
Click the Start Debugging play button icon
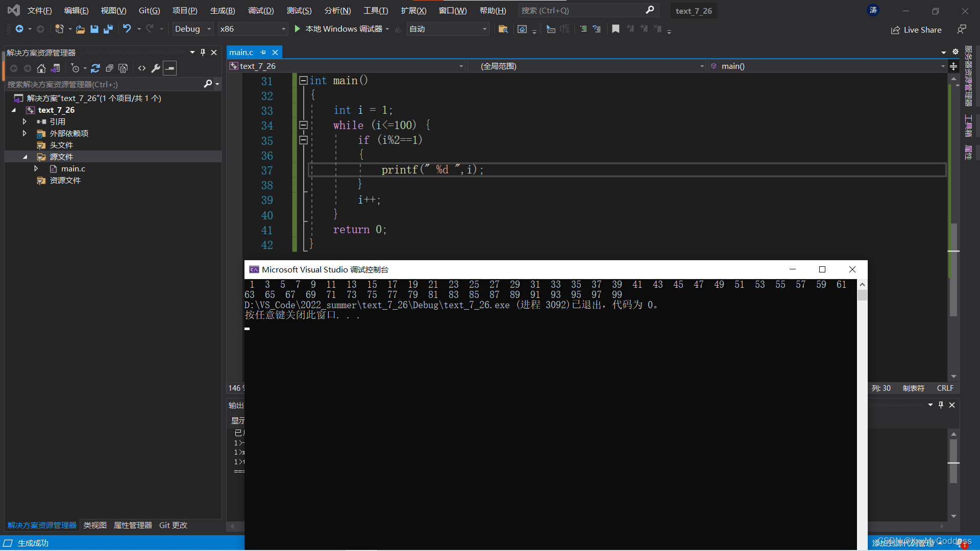pos(297,28)
